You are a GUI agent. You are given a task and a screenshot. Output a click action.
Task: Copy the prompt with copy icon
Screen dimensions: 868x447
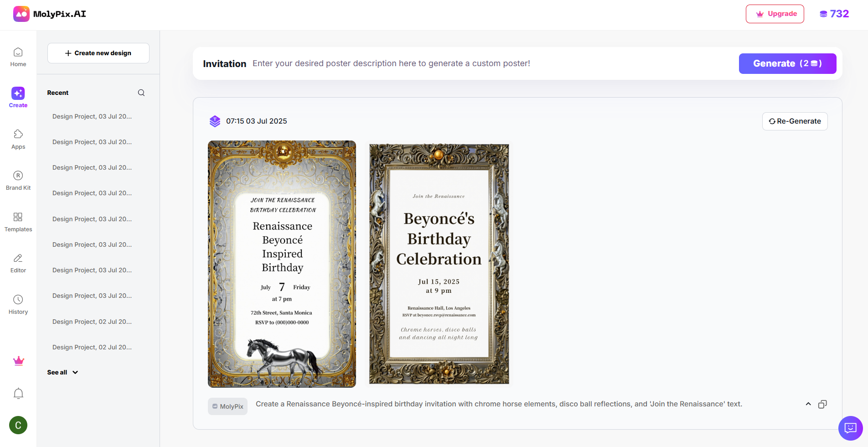pyautogui.click(x=822, y=404)
